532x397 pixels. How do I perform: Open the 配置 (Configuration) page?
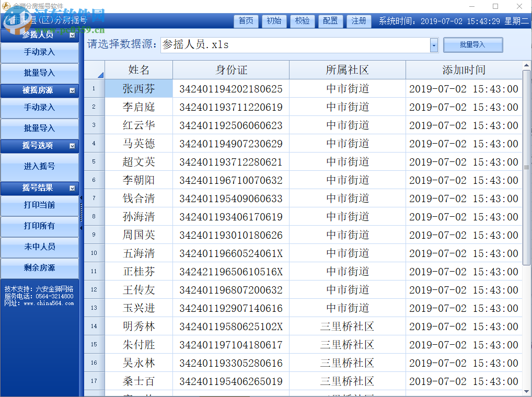(330, 21)
